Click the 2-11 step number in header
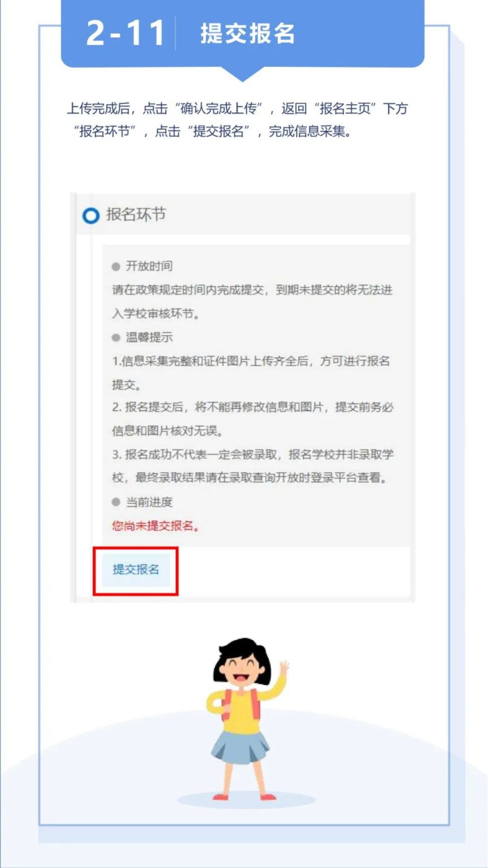Viewport: 488px width, 868px height. point(125,34)
